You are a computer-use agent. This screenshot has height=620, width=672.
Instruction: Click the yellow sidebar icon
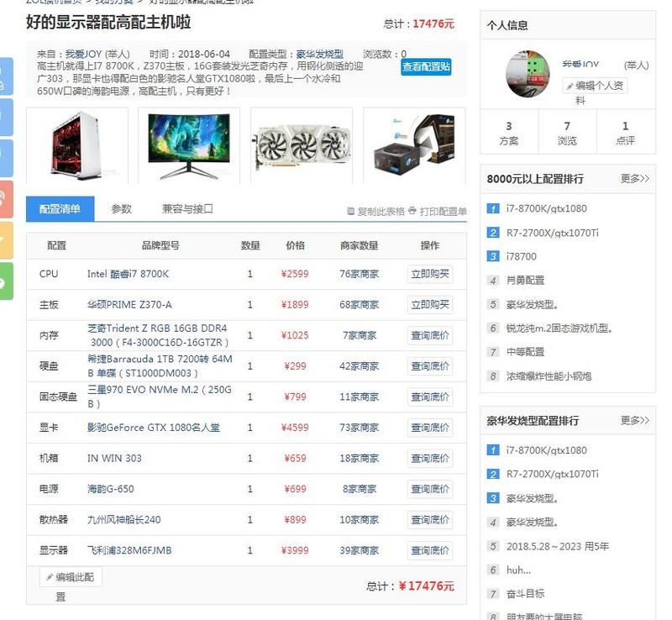(6, 240)
